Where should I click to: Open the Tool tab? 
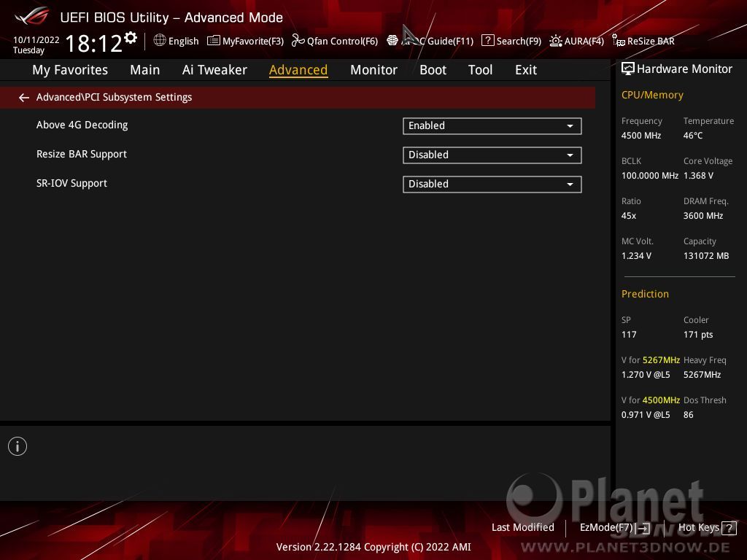[480, 70]
